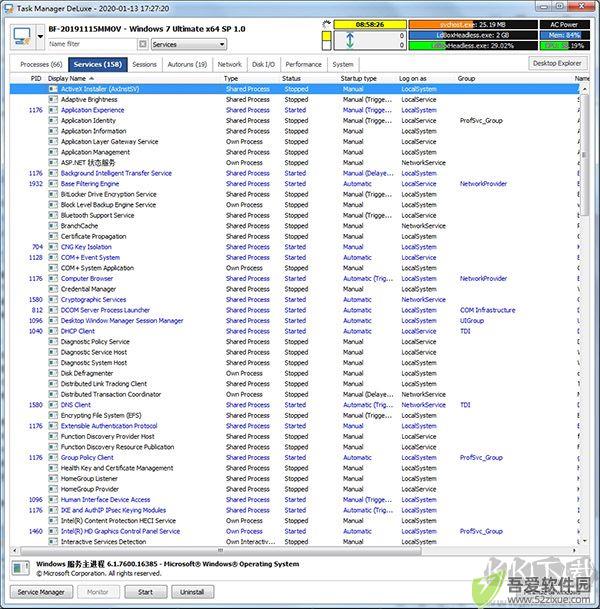This screenshot has width=600, height=609.
Task: Click the Service Manager button
Action: [x=41, y=592]
